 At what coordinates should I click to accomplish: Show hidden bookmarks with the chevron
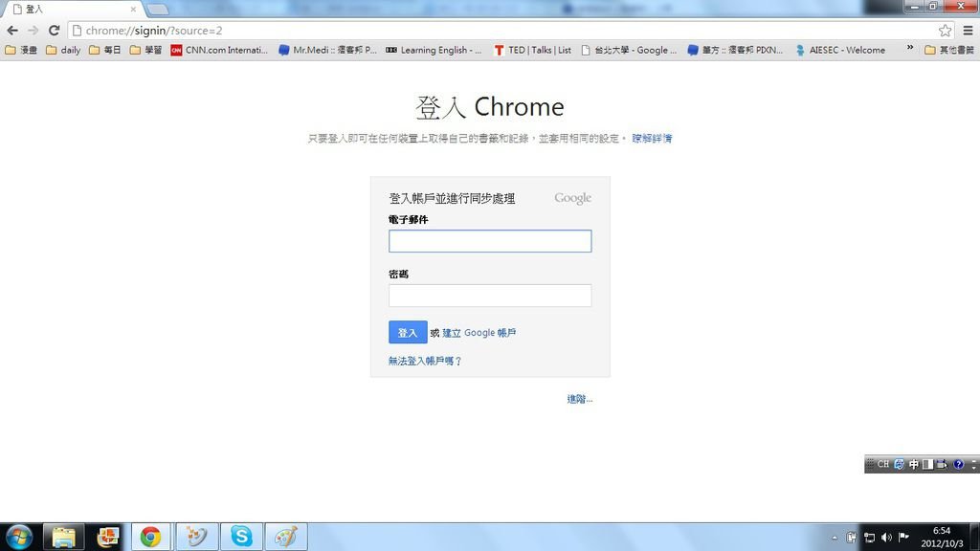tap(910, 48)
